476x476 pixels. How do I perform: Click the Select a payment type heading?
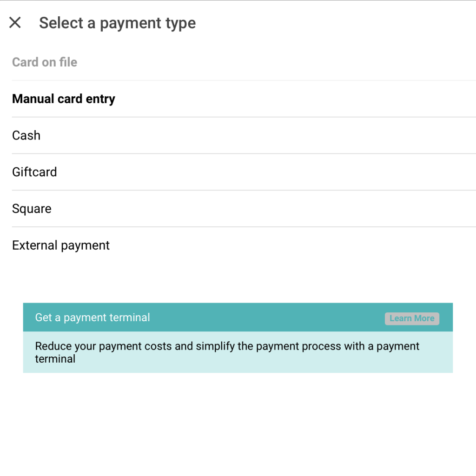(x=117, y=23)
